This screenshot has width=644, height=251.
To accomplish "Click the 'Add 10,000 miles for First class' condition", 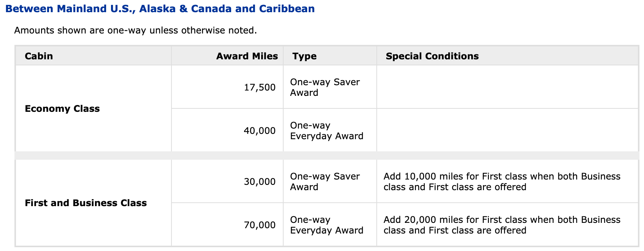I will tap(502, 182).
